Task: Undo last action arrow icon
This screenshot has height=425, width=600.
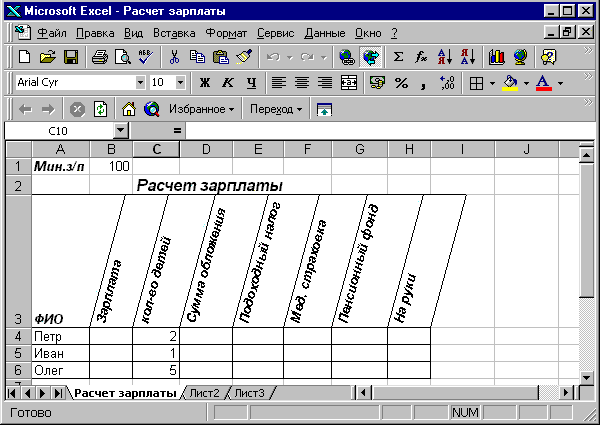Action: (273, 57)
